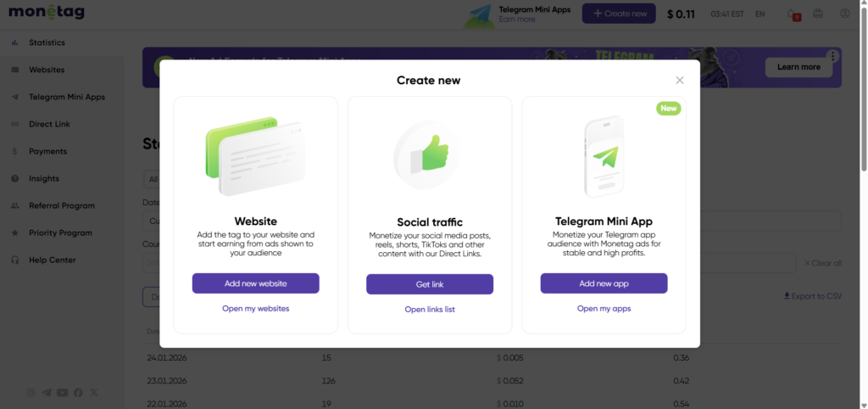Click the Get link button
Image resolution: width=868 pixels, height=409 pixels.
coord(430,284)
